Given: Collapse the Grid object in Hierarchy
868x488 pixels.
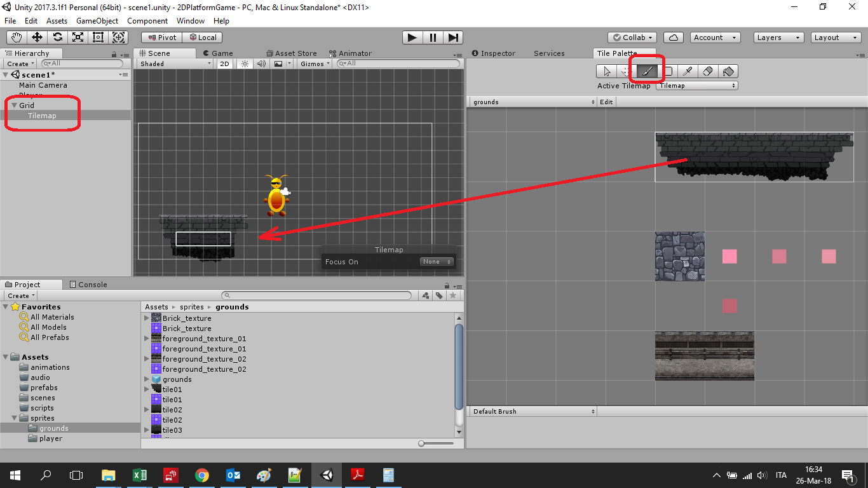Looking at the screenshot, I should tap(15, 105).
